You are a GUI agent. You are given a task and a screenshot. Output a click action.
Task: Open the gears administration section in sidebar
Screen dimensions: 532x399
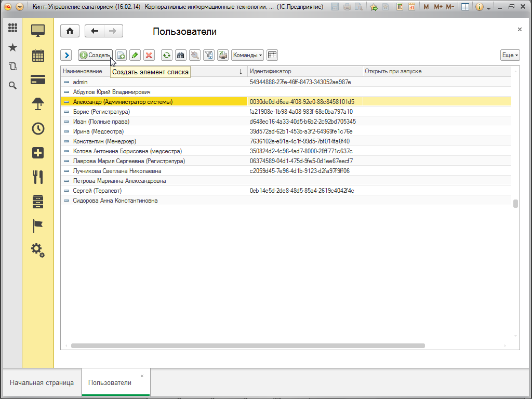pyautogui.click(x=38, y=250)
